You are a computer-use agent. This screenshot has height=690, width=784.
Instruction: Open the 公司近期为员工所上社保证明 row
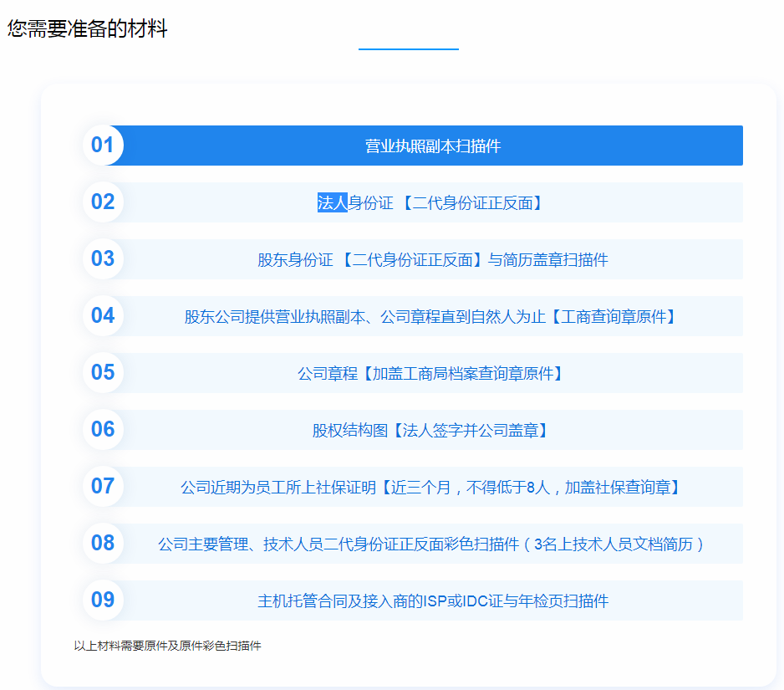coord(432,488)
